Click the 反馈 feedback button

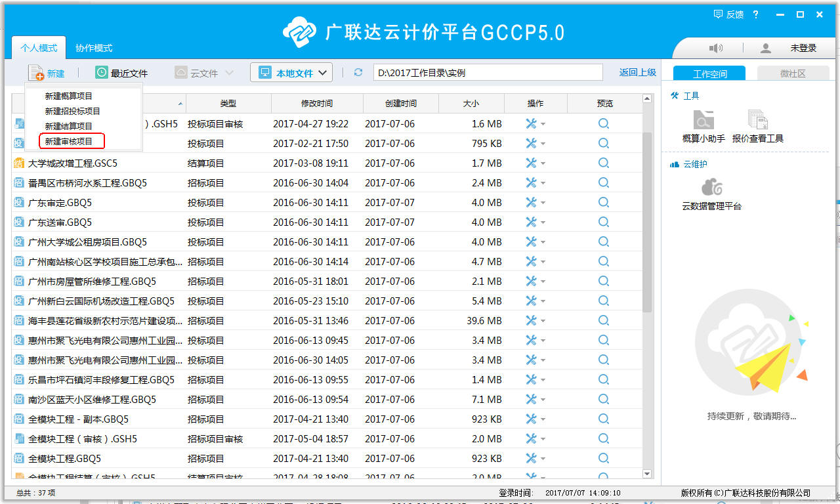pyautogui.click(x=728, y=14)
